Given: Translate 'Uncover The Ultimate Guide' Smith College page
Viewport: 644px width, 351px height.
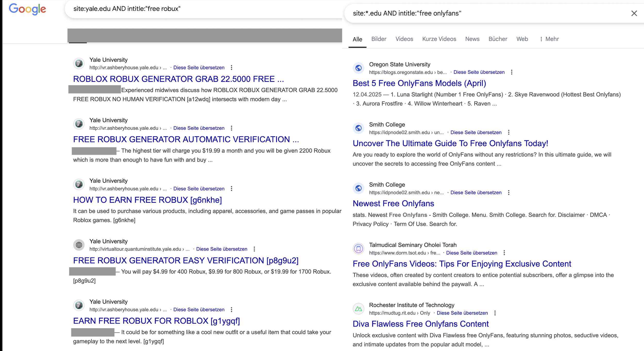Looking at the screenshot, I should click(476, 132).
